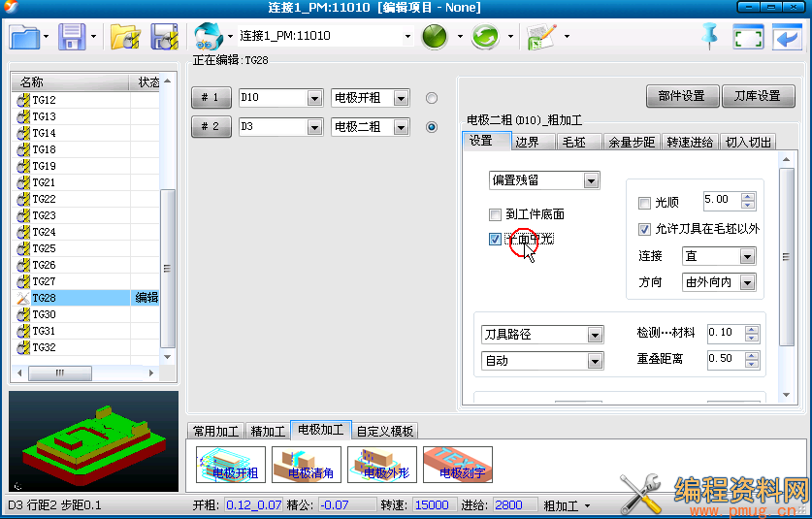Open the 自动 dropdown

click(595, 361)
